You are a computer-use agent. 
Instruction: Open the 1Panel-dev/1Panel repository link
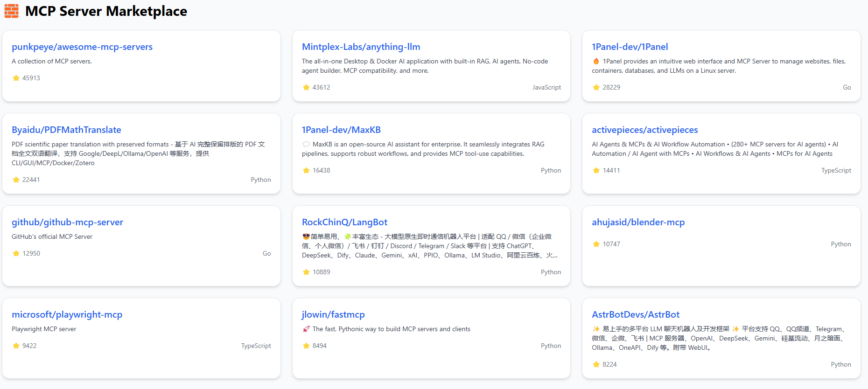click(630, 47)
